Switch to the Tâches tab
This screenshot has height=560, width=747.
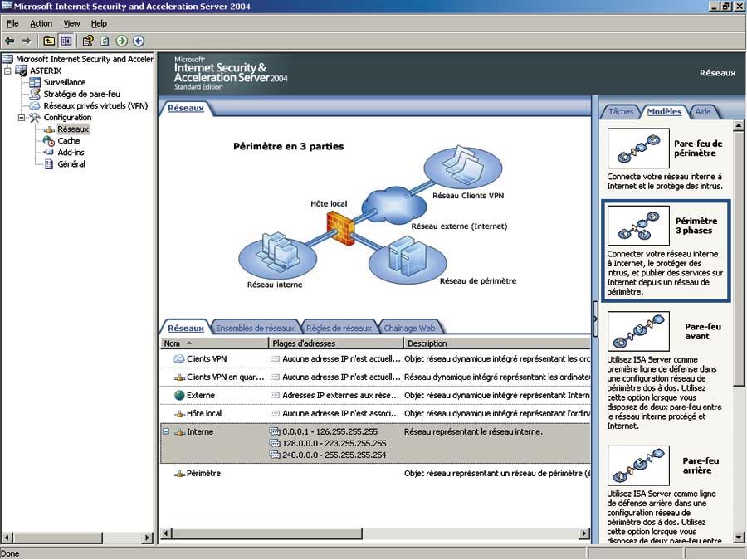click(x=621, y=111)
